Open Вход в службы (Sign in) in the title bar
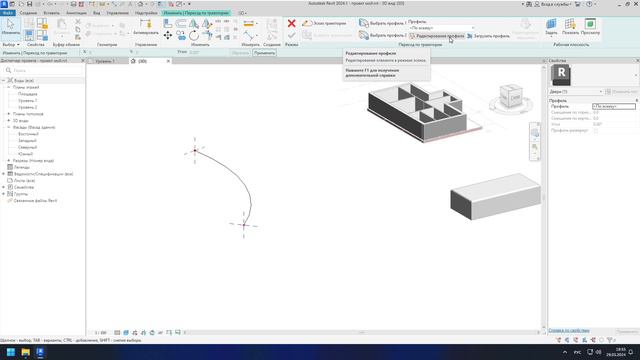Image resolution: width=640 pixels, height=360 pixels. (x=553, y=4)
